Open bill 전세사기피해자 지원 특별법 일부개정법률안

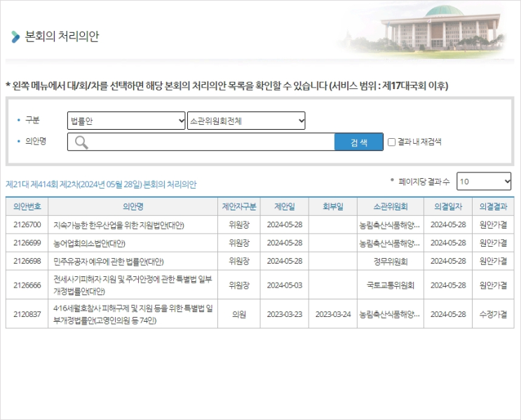pyautogui.click(x=133, y=285)
